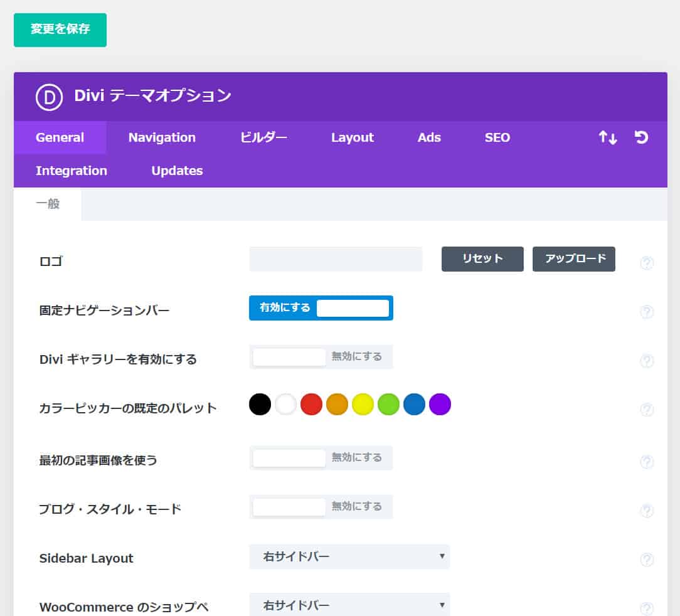The image size is (680, 616).
Task: Show help for カラーピッカーの既定のパレット
Action: coord(647,409)
